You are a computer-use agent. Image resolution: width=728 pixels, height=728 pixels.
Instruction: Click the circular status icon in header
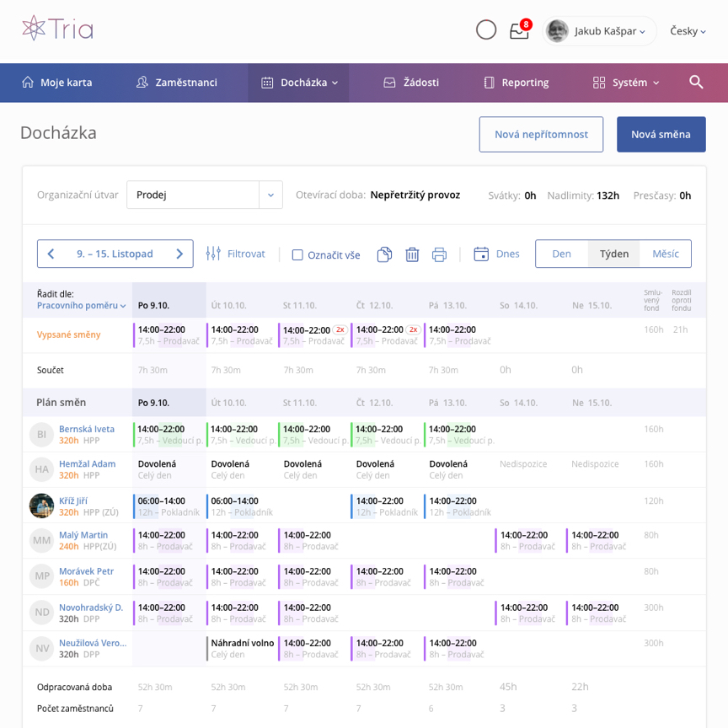pos(486,30)
